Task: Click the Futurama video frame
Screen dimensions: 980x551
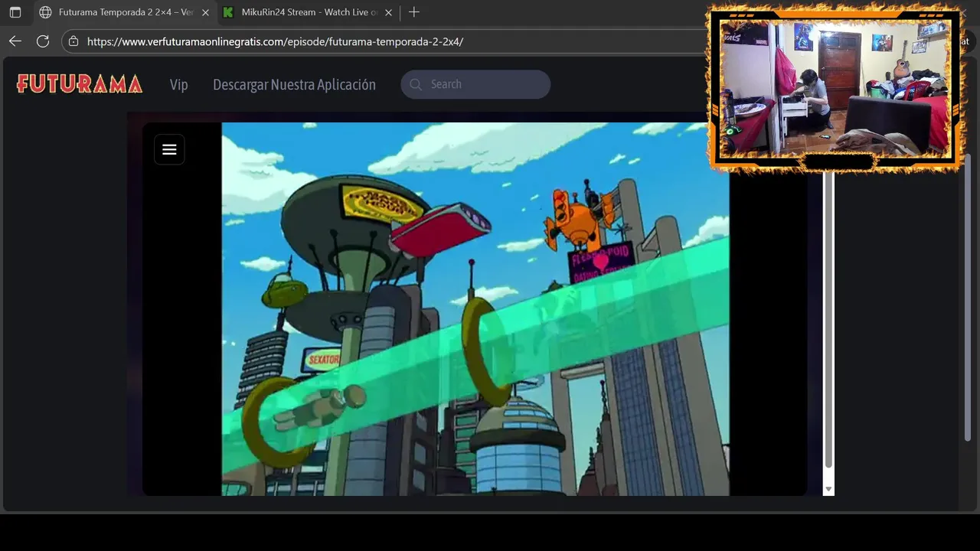Action: tap(475, 309)
